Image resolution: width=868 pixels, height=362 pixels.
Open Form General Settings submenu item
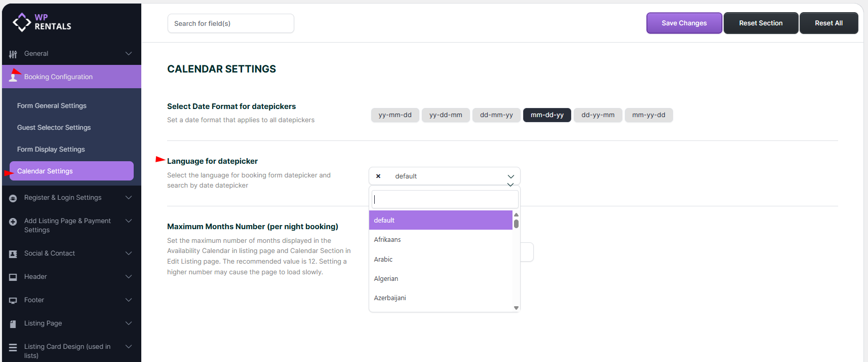pyautogui.click(x=52, y=106)
